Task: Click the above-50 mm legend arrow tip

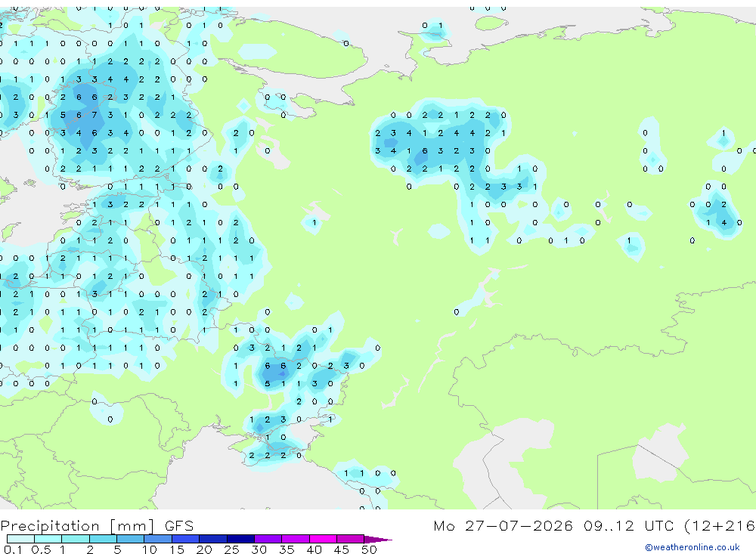Action: (377, 539)
